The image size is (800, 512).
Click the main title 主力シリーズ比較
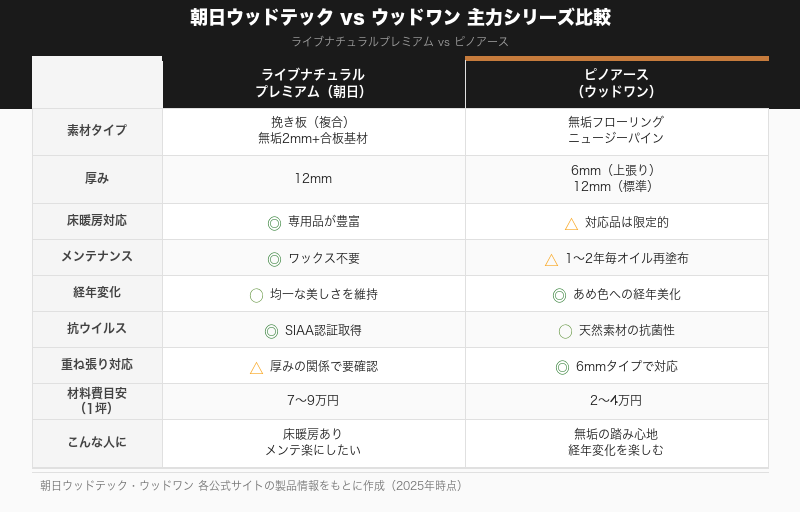tap(539, 18)
